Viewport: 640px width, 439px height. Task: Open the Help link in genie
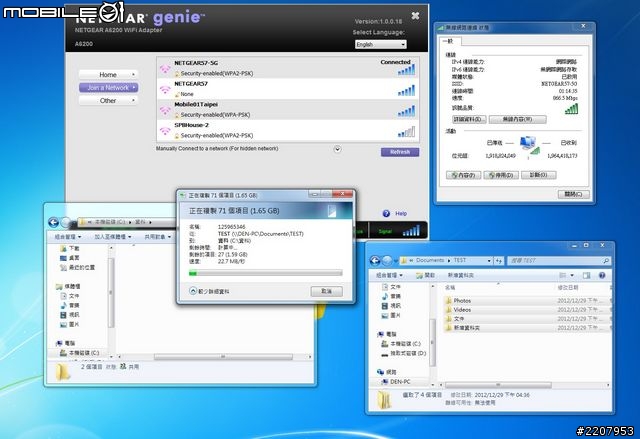pos(401,213)
